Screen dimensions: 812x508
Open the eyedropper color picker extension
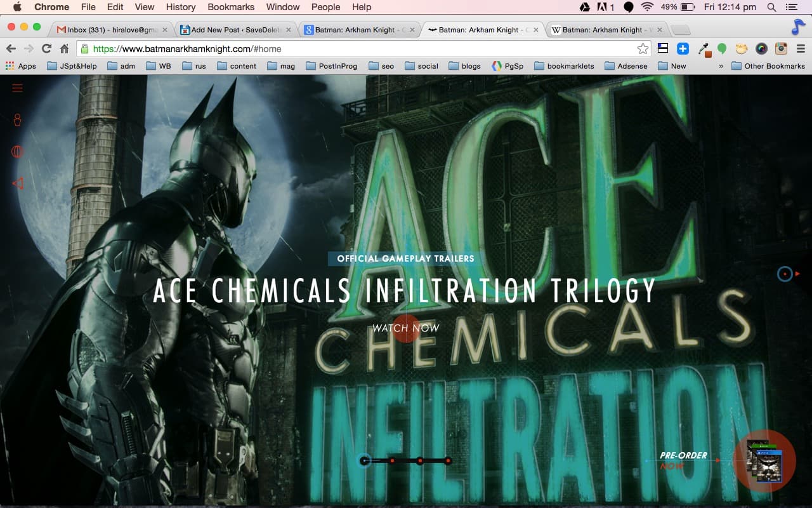[x=704, y=50]
